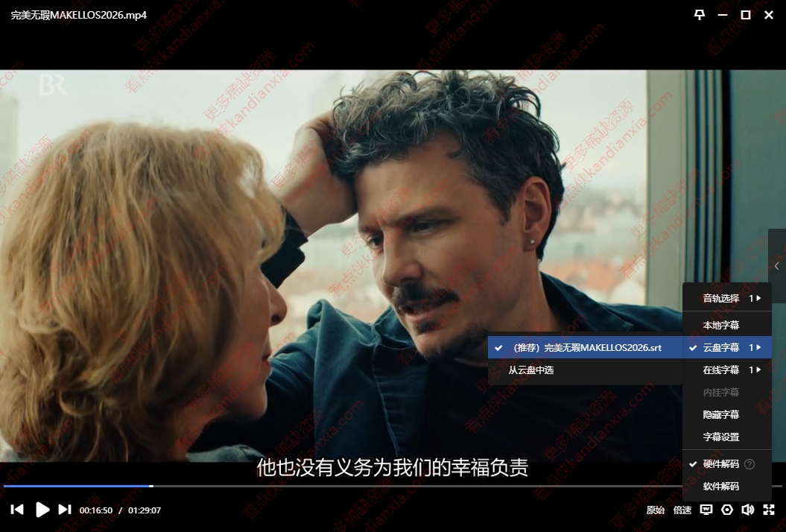
Task: Skip to the next video
Action: (64, 510)
